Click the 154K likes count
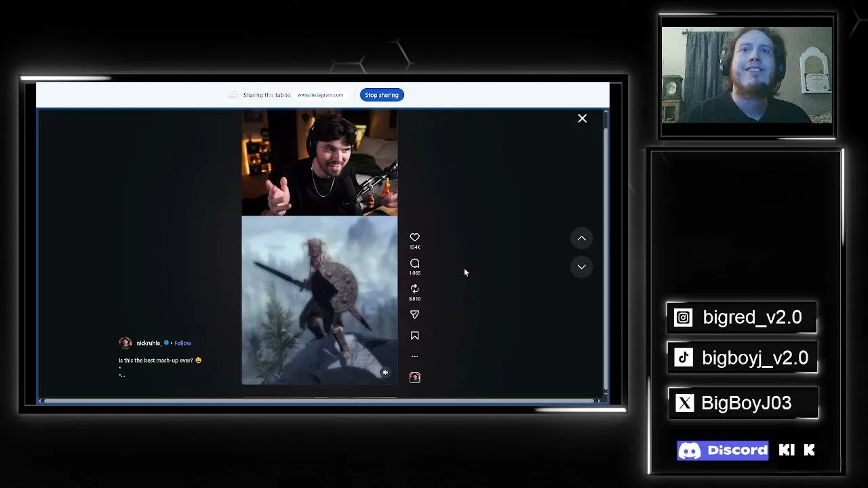 tap(414, 247)
